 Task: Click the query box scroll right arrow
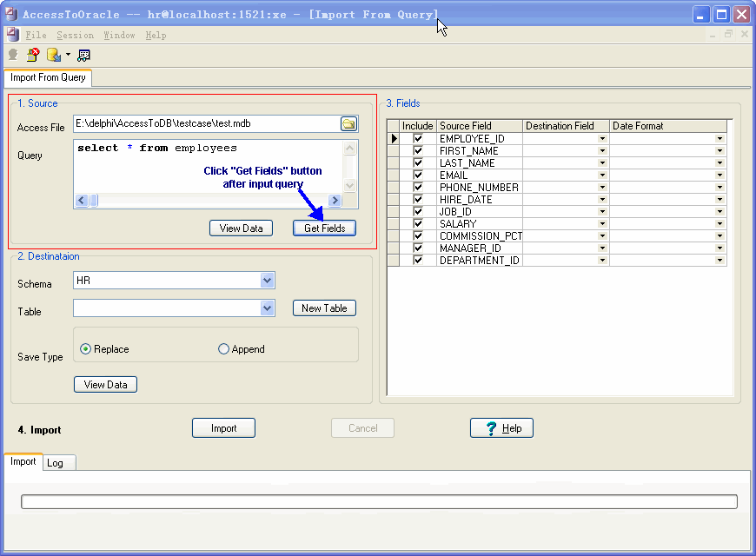point(335,200)
